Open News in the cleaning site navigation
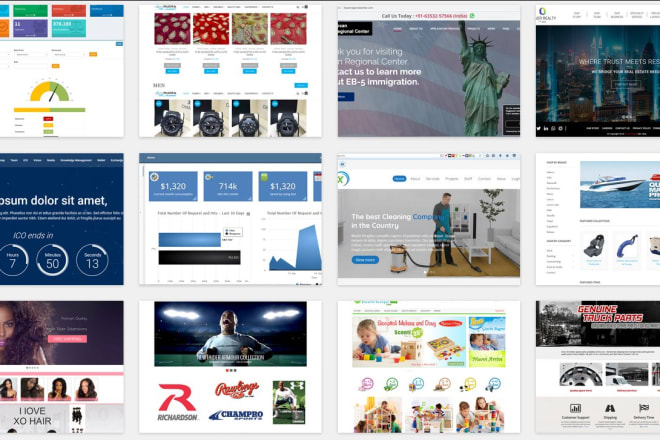Screen dimensions: 660x440 [x=501, y=179]
